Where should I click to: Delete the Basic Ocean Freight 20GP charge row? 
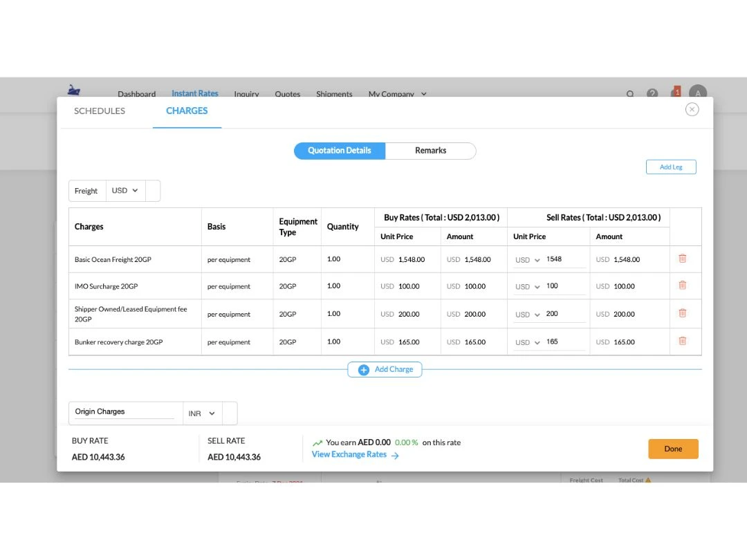[x=682, y=259]
